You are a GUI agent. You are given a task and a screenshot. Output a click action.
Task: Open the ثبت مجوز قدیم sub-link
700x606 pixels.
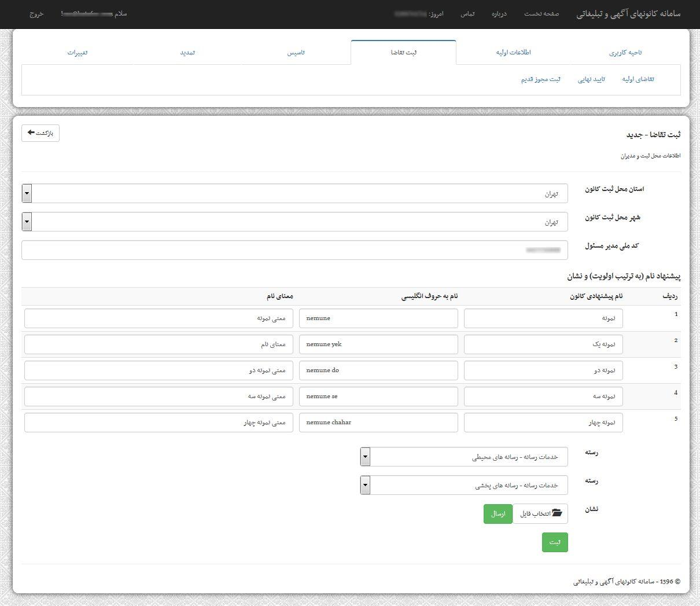coord(541,79)
